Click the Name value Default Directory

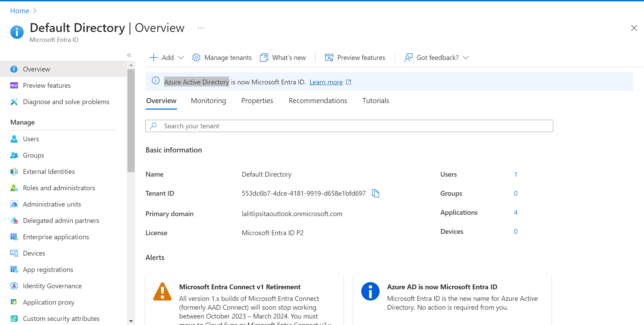point(266,174)
